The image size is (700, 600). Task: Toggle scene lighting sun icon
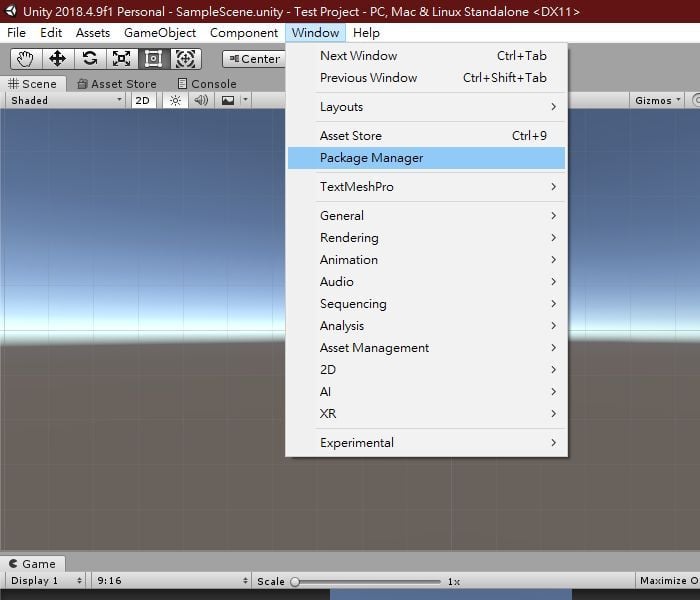click(x=175, y=100)
